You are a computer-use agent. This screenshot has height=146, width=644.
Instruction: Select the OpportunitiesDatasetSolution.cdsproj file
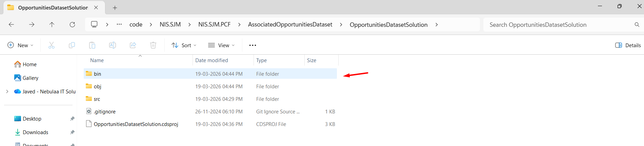[136, 124]
